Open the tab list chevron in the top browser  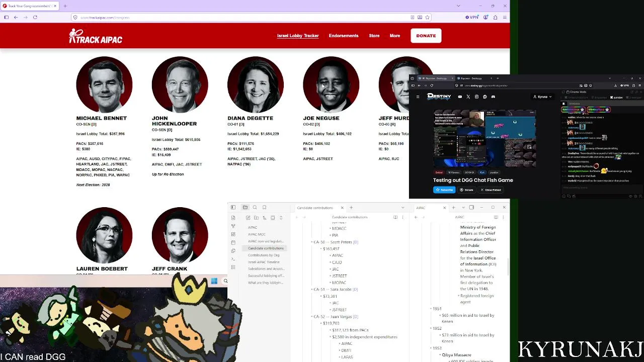point(458,6)
